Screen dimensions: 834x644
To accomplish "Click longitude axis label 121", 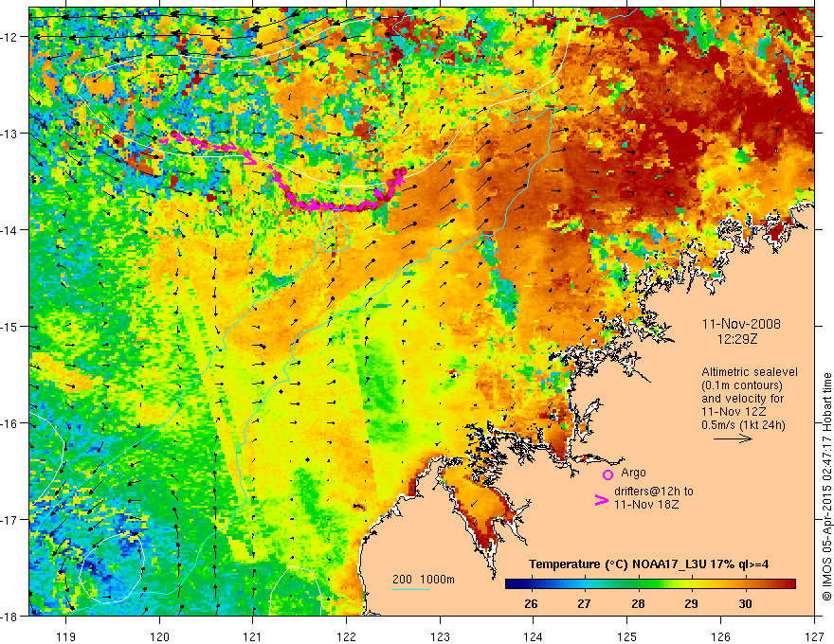I will [253, 636].
